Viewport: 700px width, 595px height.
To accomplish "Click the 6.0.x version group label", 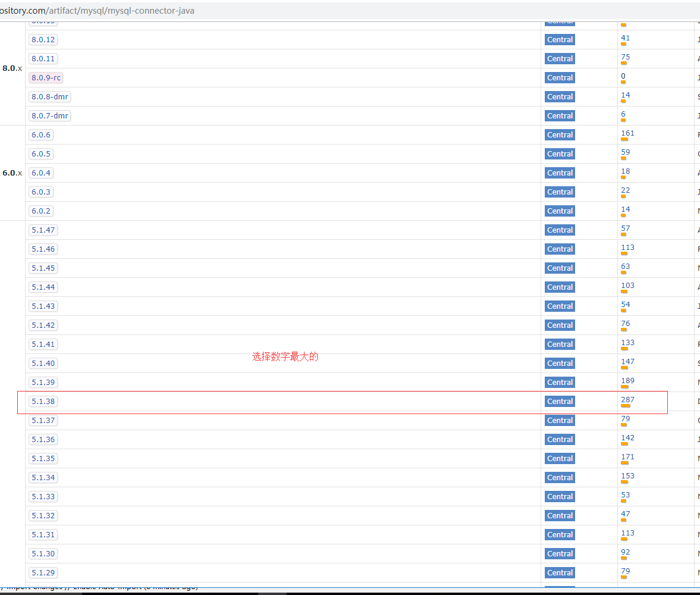I will click(x=12, y=173).
